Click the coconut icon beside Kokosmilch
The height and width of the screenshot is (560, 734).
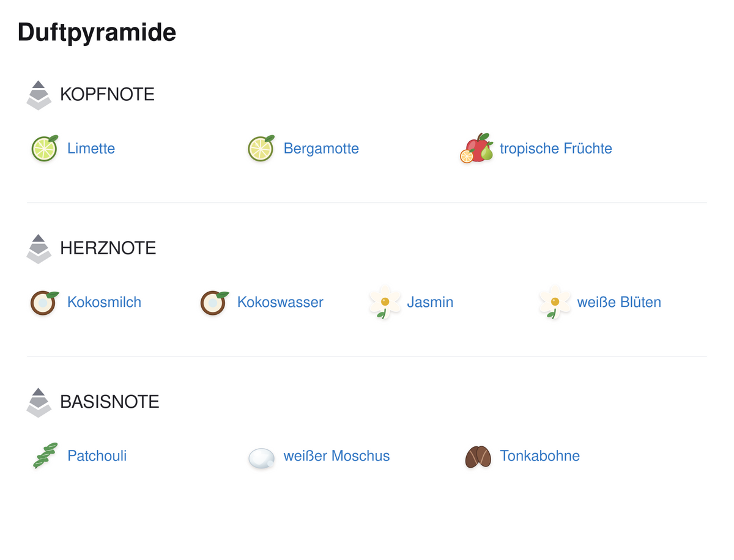point(45,302)
